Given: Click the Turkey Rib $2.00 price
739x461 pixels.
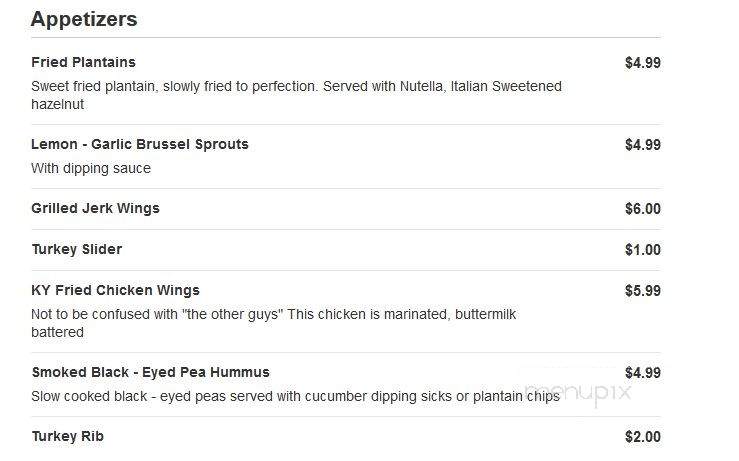Looking at the screenshot, I should pyautogui.click(x=643, y=437).
